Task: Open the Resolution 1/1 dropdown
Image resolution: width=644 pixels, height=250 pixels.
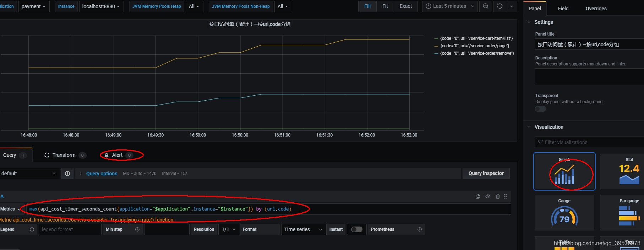Action: [228, 229]
